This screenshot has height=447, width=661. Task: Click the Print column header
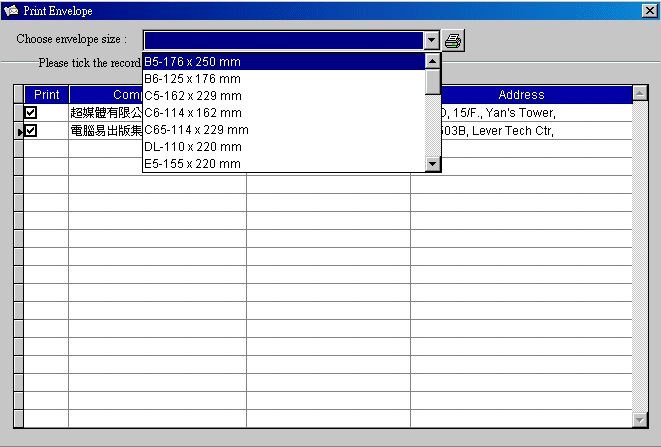point(46,95)
